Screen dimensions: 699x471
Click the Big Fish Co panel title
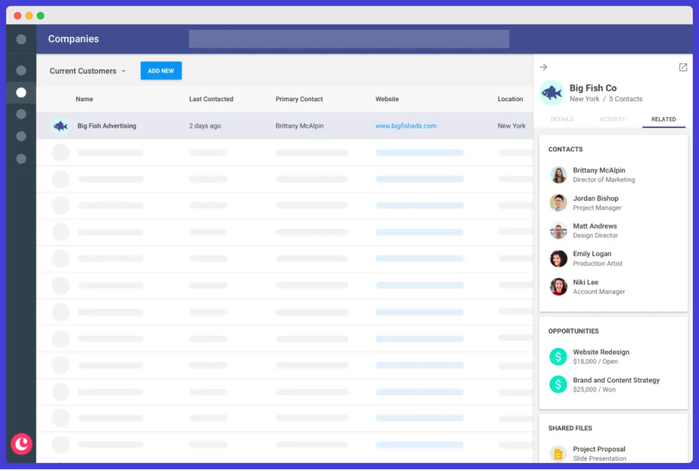coord(593,88)
